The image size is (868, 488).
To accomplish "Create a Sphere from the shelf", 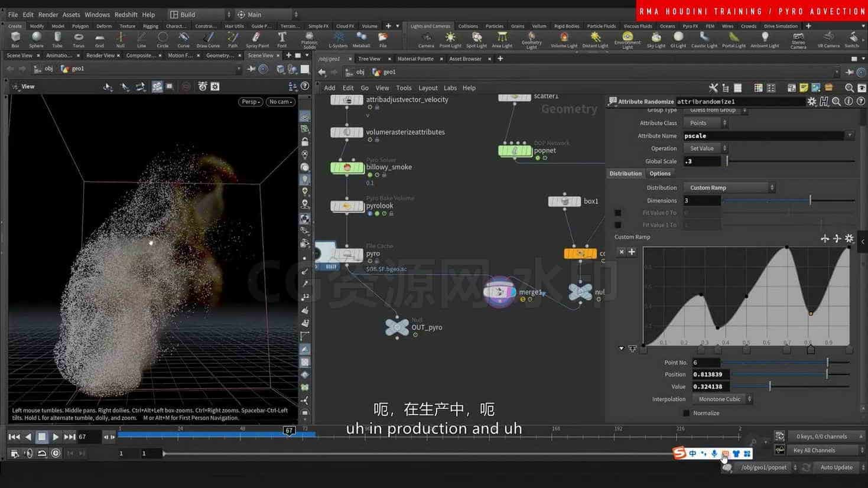I will tap(36, 40).
